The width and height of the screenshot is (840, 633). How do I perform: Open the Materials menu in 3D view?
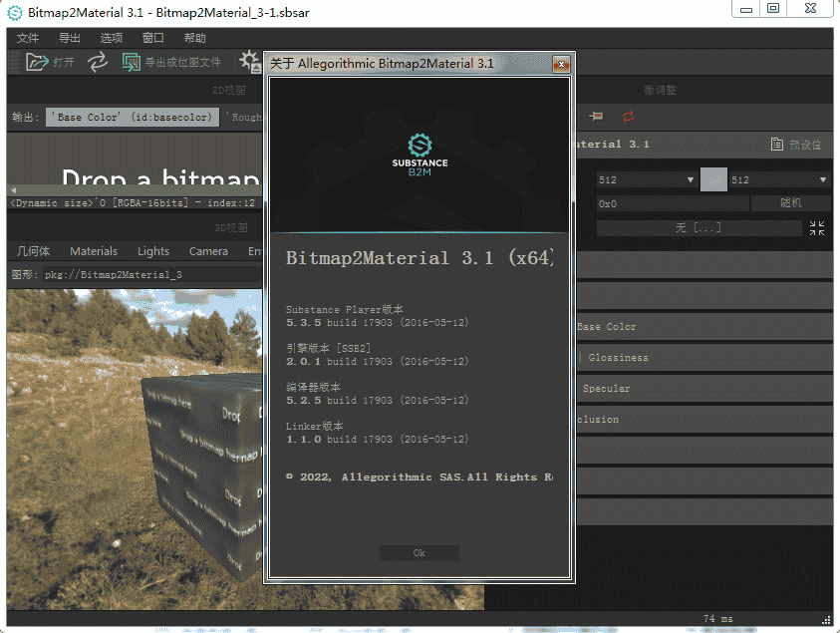[x=94, y=251]
